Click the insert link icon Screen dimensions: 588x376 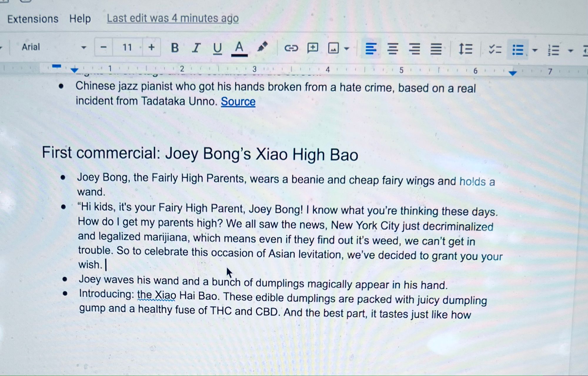coord(291,48)
